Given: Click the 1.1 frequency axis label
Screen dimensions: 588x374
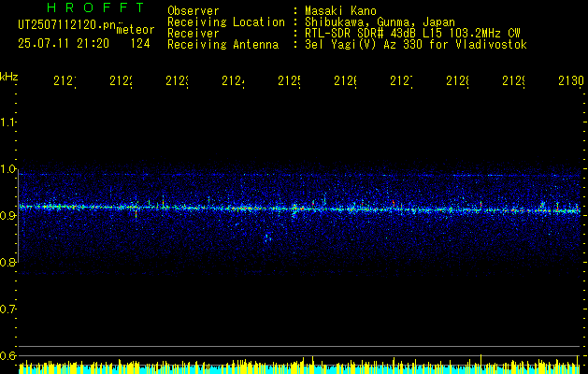Looking at the screenshot, I should pyautogui.click(x=7, y=122).
